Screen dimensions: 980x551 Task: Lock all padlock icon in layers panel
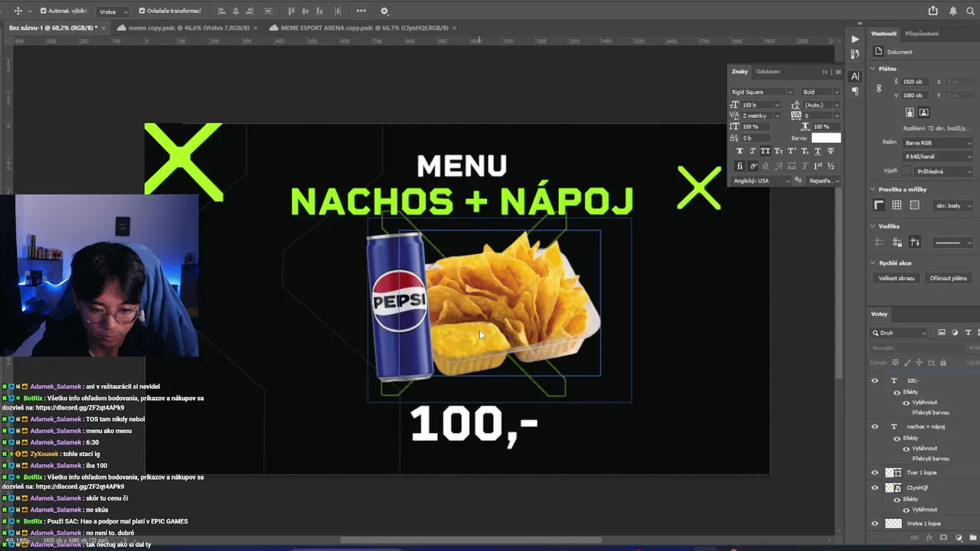pyautogui.click(x=943, y=362)
